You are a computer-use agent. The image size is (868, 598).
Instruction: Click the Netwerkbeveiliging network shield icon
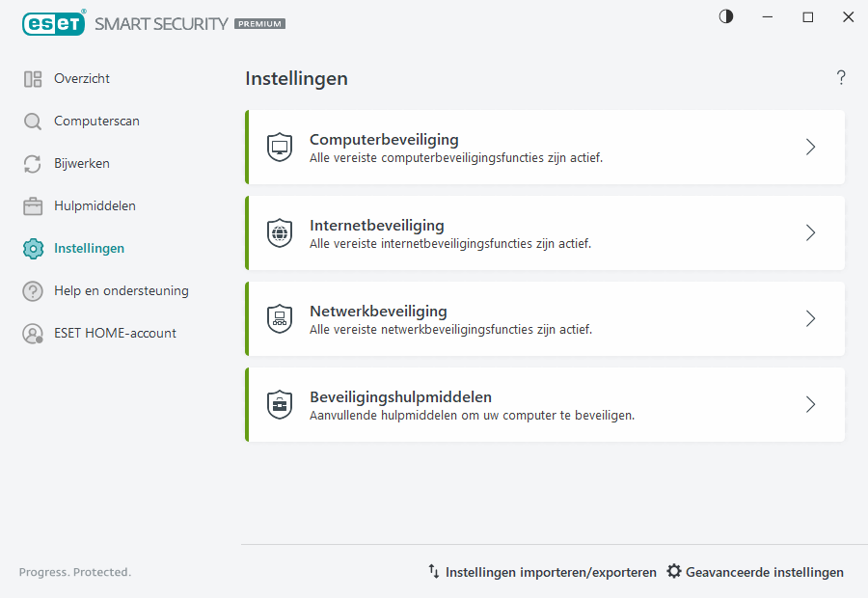(280, 318)
